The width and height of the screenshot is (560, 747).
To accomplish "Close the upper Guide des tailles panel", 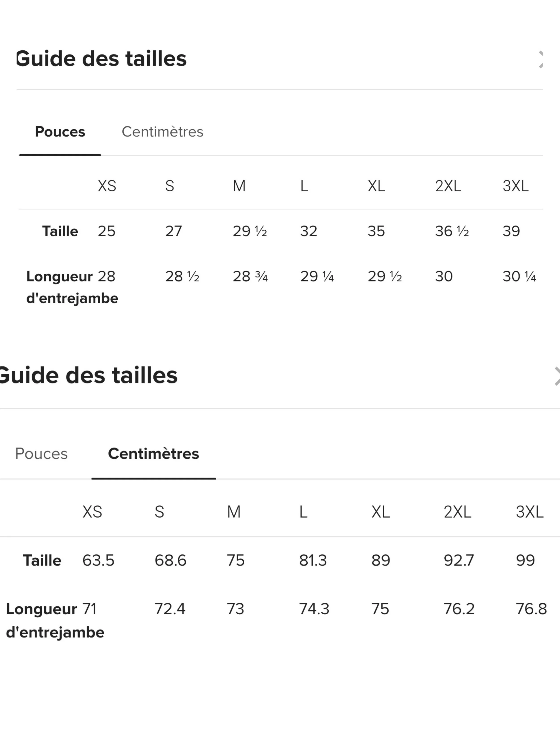I will click(541, 59).
